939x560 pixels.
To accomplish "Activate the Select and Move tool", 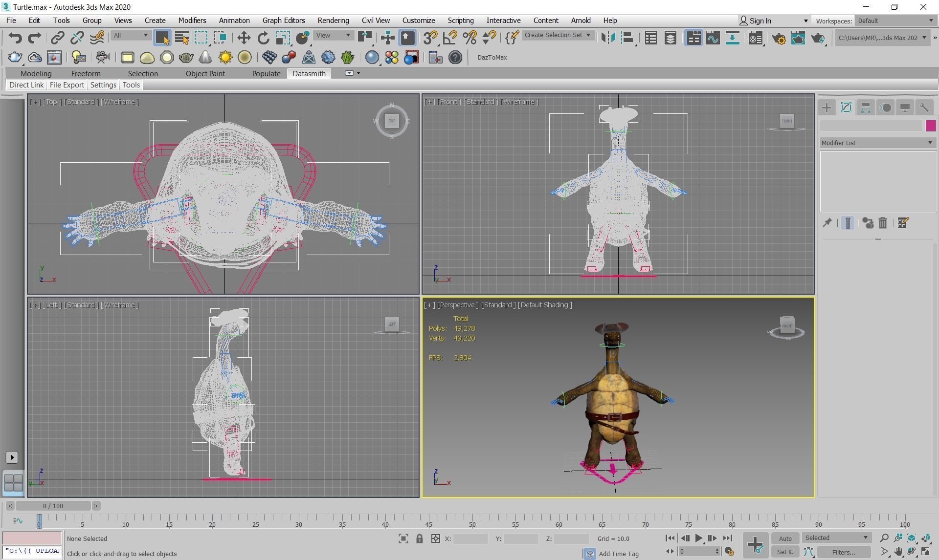I will (244, 38).
